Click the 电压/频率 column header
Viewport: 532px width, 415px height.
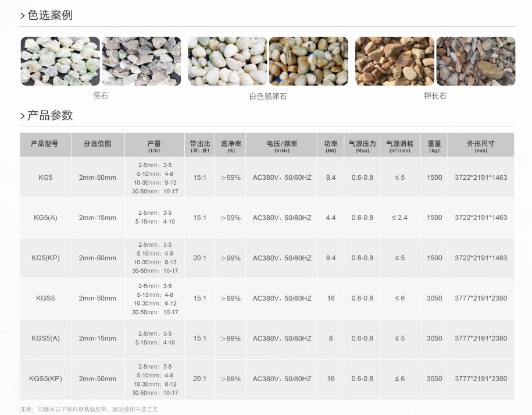click(281, 145)
